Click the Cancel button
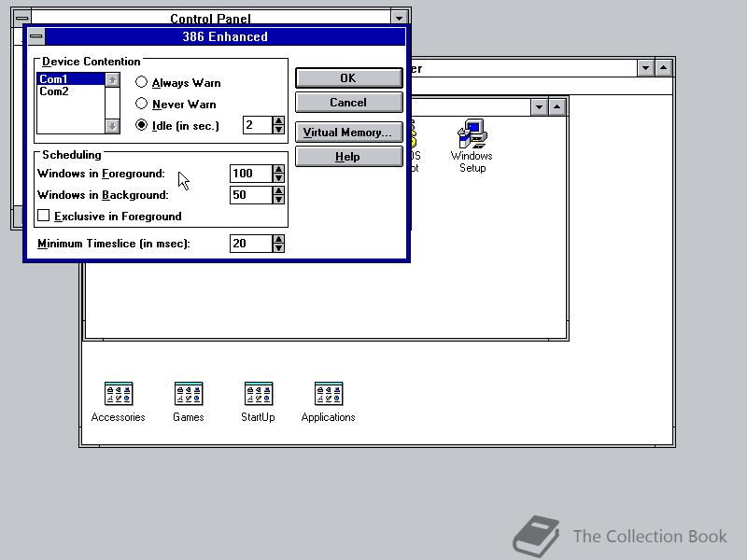747x560 pixels. coord(348,103)
